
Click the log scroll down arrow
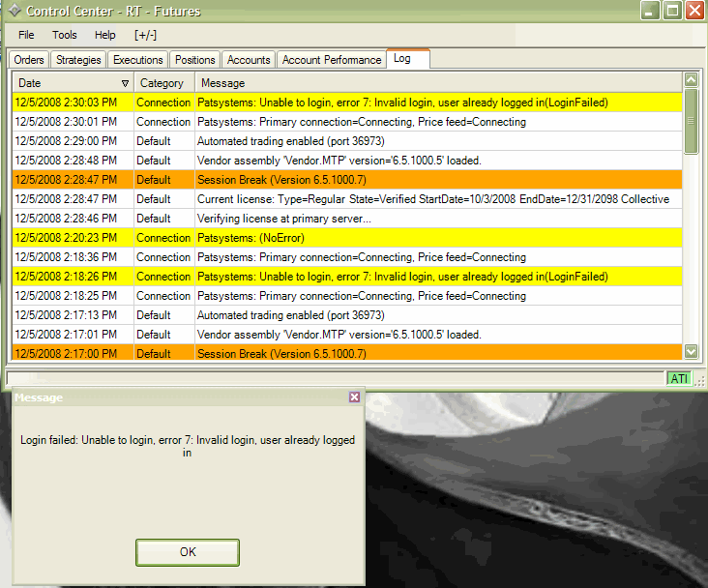(x=691, y=351)
